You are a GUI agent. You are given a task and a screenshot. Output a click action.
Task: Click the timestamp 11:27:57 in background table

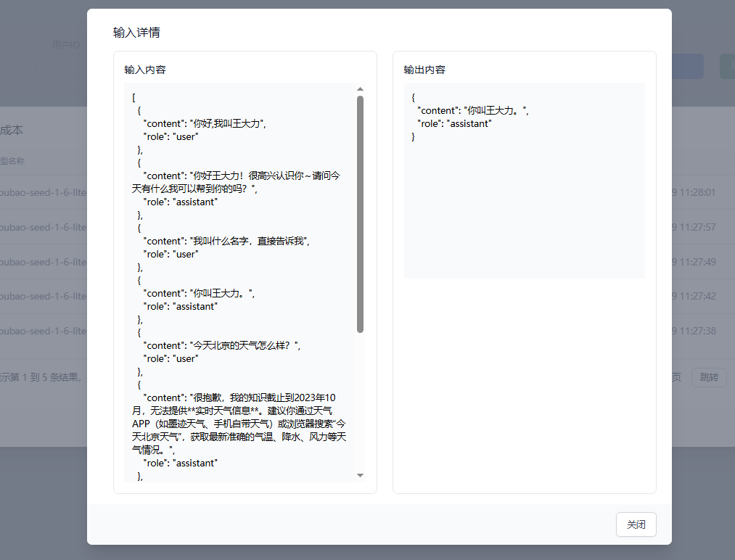[x=697, y=227]
